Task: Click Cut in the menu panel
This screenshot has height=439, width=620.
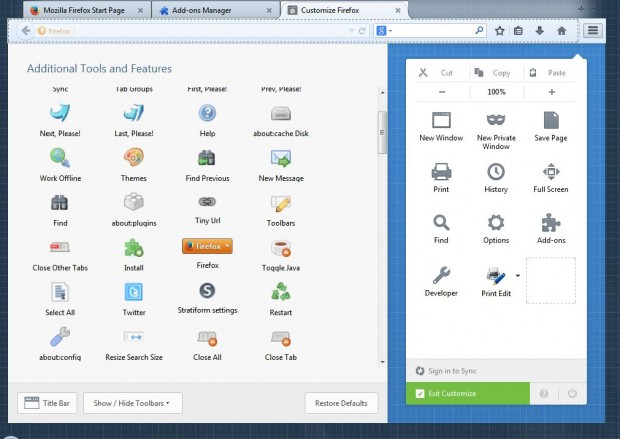Action: point(442,73)
